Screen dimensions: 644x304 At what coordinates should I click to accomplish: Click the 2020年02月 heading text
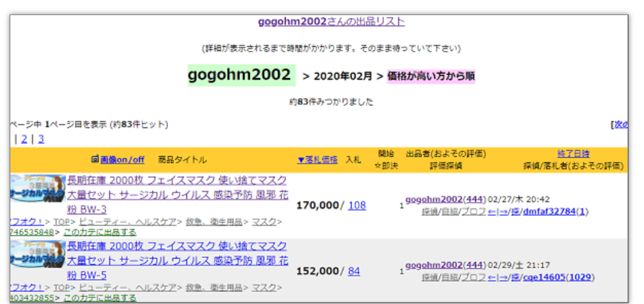(x=343, y=76)
